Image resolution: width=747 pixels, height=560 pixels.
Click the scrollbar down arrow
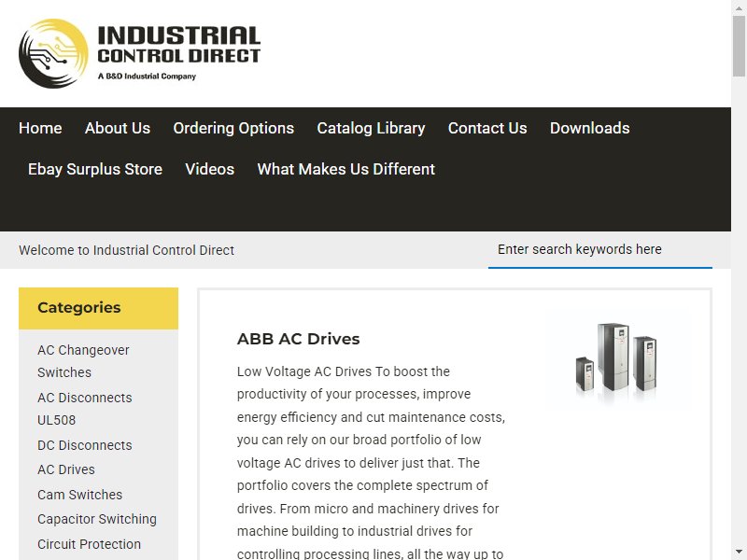point(739,553)
